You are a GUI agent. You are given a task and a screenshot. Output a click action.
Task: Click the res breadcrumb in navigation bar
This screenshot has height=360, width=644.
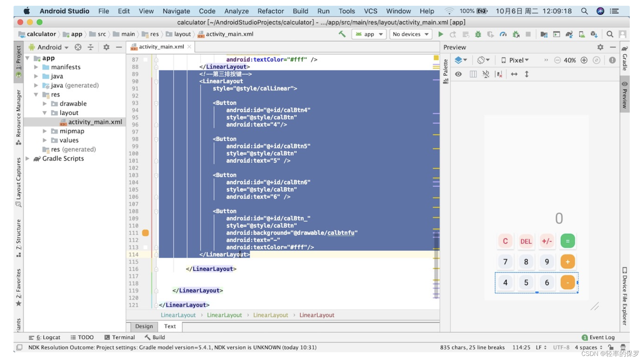150,34
